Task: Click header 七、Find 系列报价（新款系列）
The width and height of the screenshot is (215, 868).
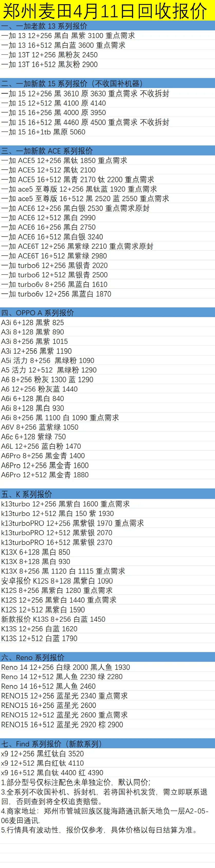Action: click(x=107, y=744)
